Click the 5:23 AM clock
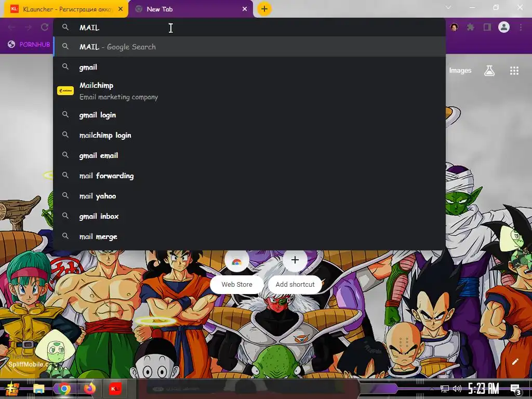 pos(484,389)
